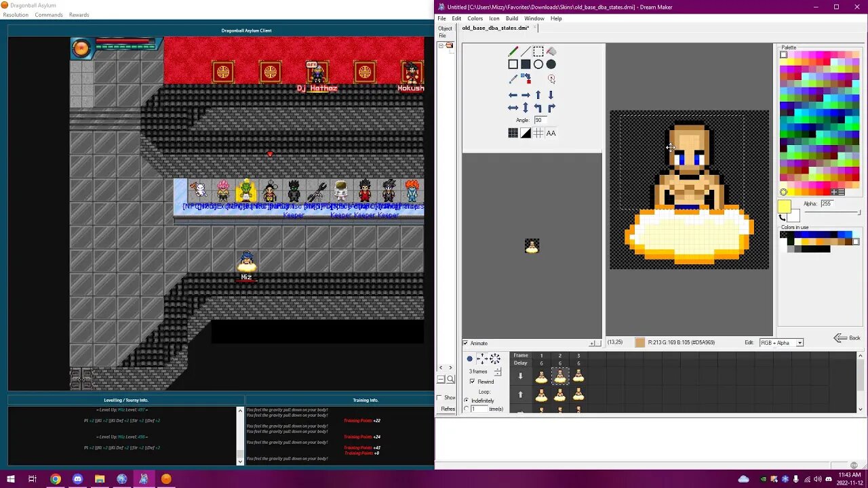Click the four-direction arrows icon
The width and height of the screenshot is (868, 488).
click(482, 359)
